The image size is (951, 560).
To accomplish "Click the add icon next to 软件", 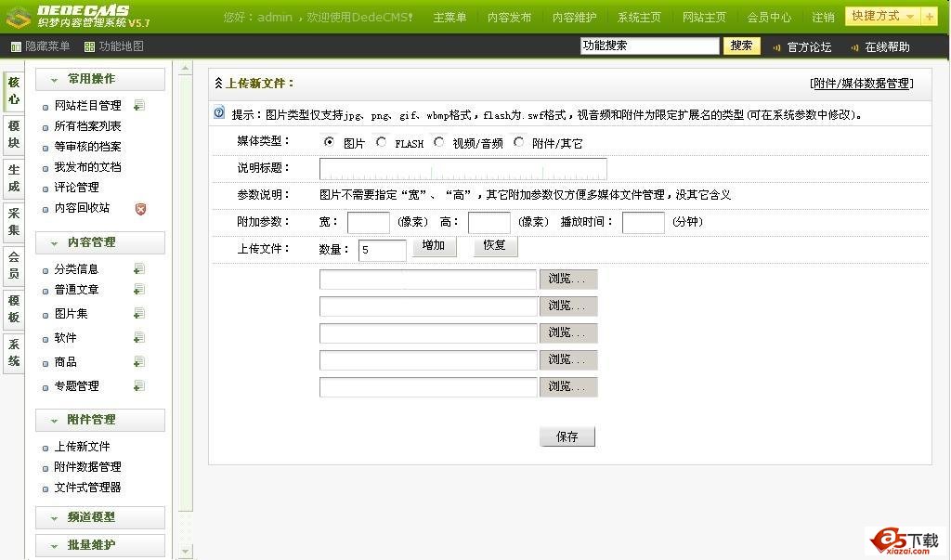I will pyautogui.click(x=139, y=337).
